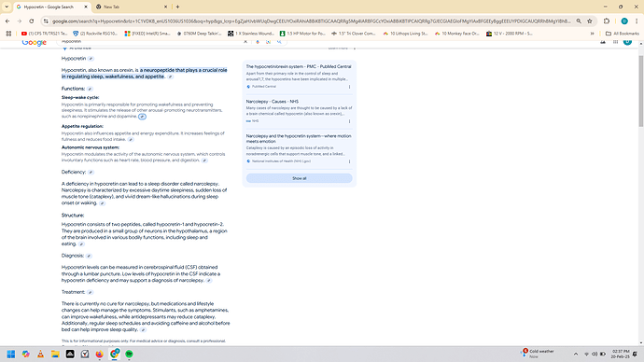Open the volume control in tray
The width and height of the screenshot is (644, 362).
coord(595,354)
